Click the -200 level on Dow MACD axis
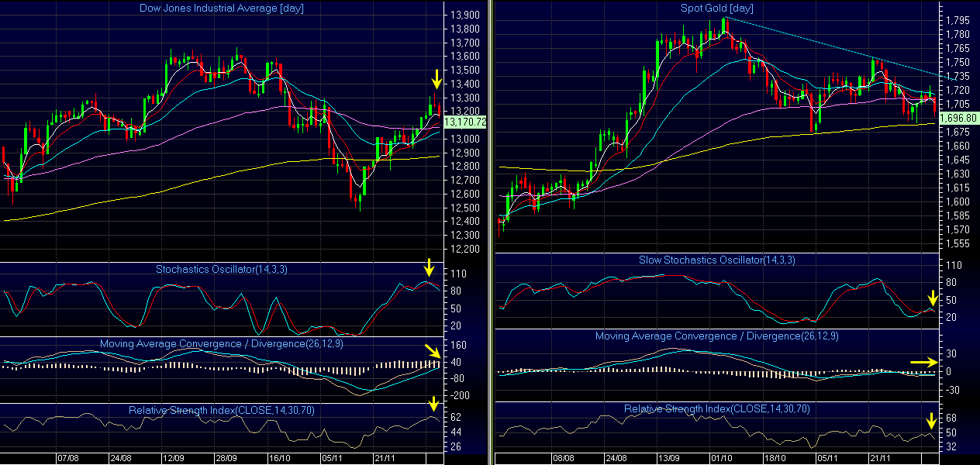980x465 pixels. click(x=460, y=395)
